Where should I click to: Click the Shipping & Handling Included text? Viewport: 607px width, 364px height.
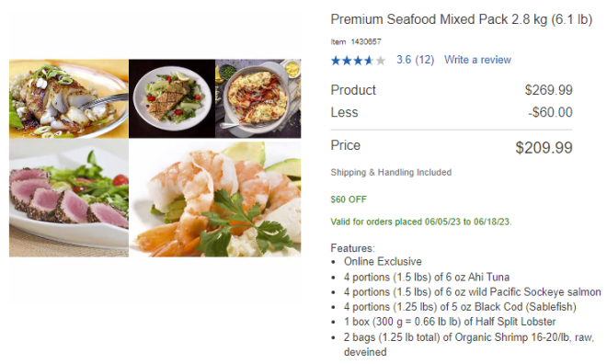(391, 172)
